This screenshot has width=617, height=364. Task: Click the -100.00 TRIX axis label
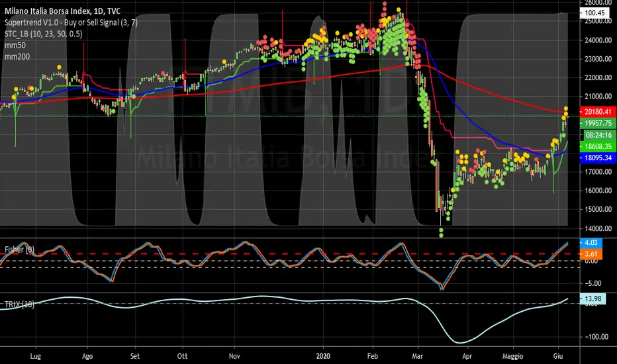point(598,337)
